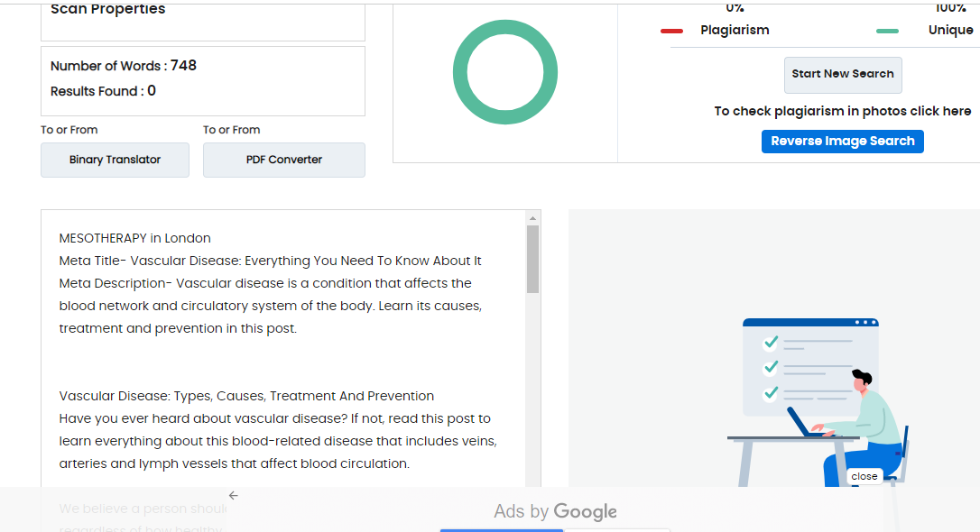Click the scroll-up arrow of the text box
Viewport: 980px width, 532px height.
(x=532, y=218)
